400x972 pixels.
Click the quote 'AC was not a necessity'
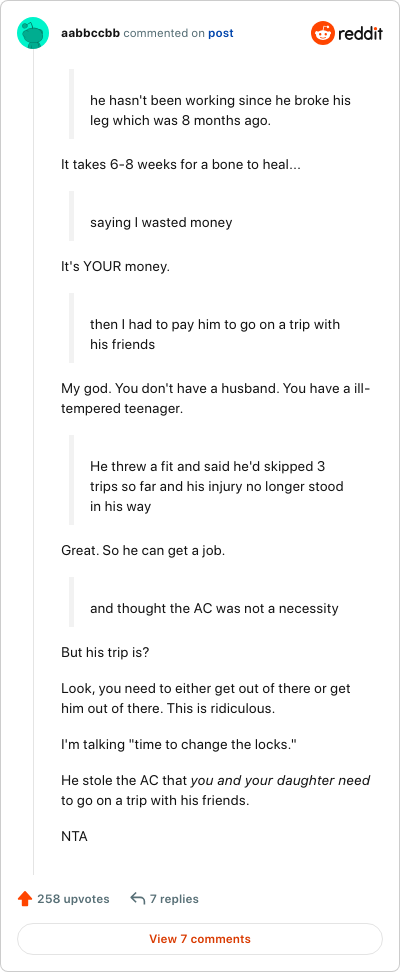coord(215,608)
